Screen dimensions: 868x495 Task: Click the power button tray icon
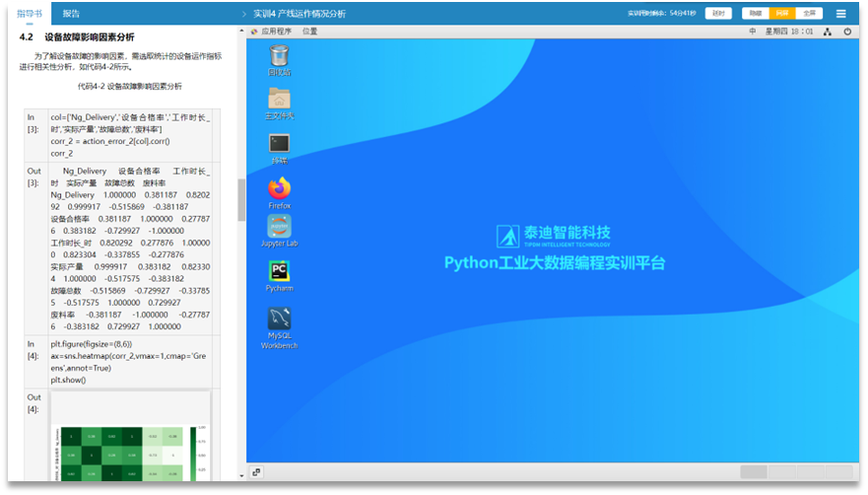[x=847, y=32]
